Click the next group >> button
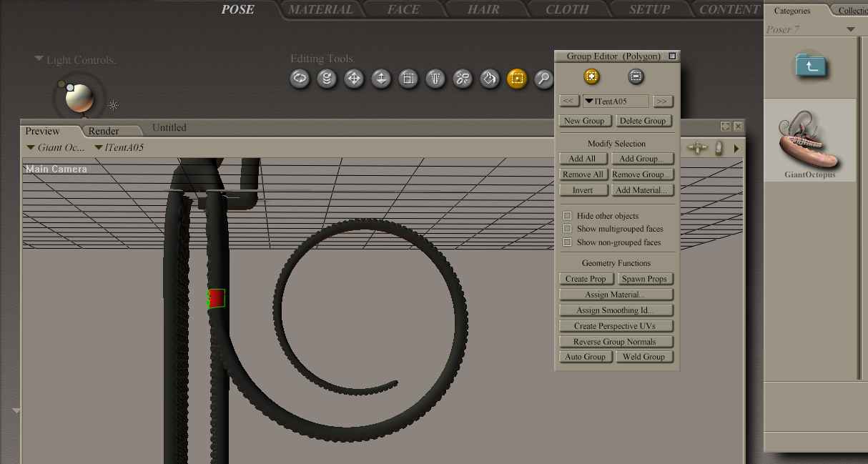 pyautogui.click(x=663, y=102)
